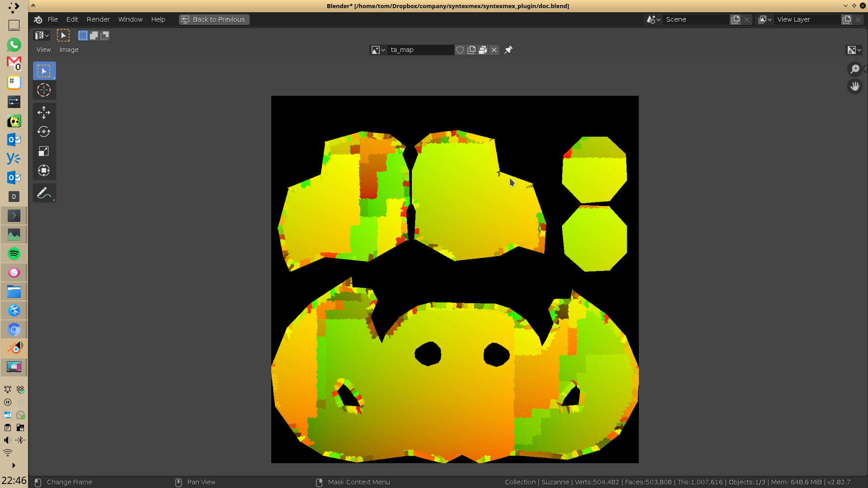Open the terminal icon in the dock

(14, 216)
